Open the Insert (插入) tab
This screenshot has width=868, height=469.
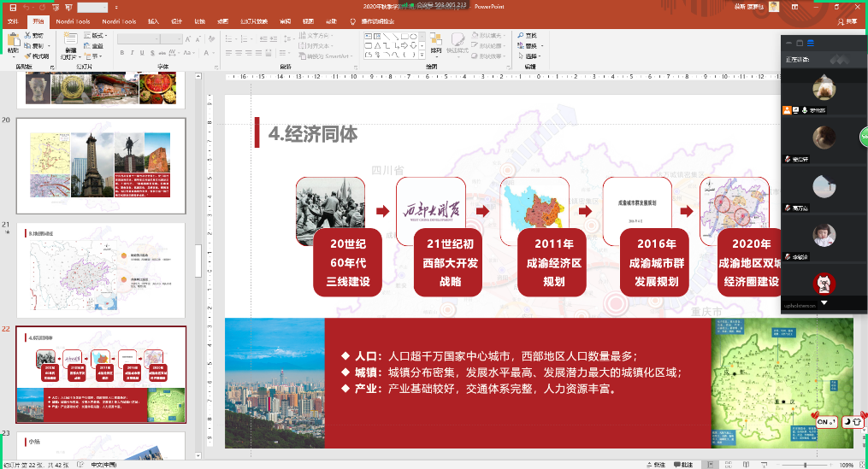pos(153,21)
